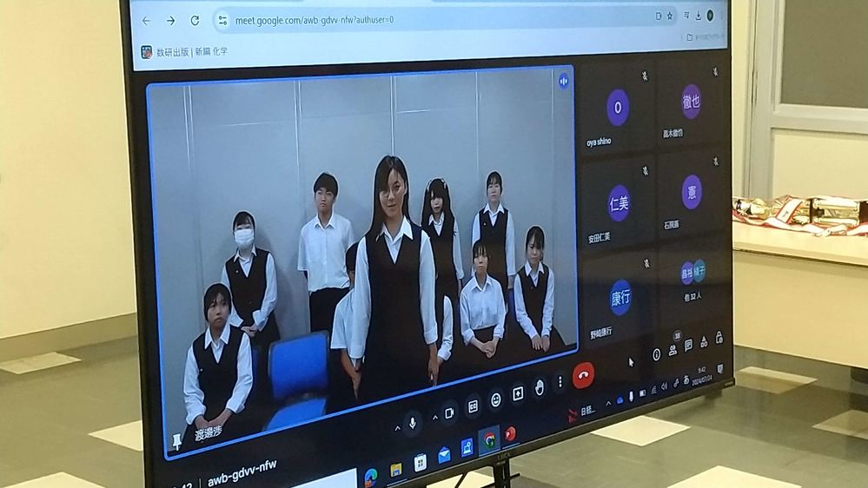
Task: Select the 康行 participant tile
Action: [619, 299]
